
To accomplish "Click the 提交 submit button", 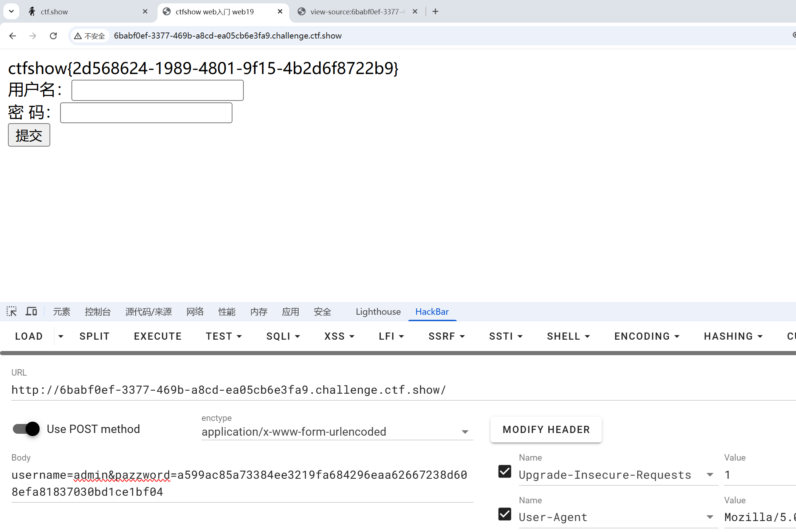I will pos(29,135).
